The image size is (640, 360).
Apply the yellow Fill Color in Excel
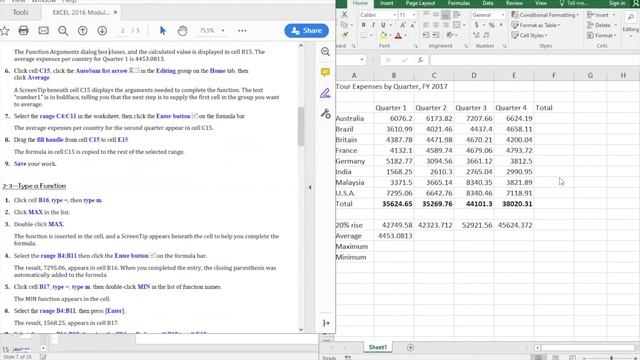tap(384, 35)
